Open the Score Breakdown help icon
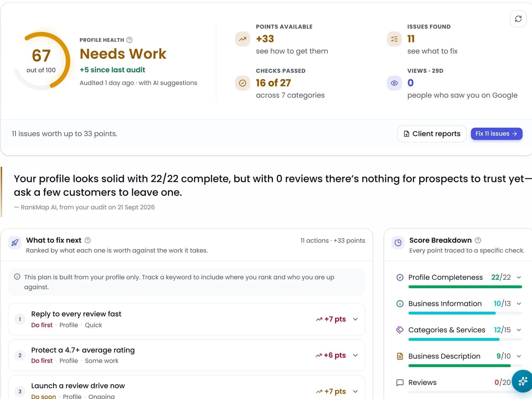Screen dimensions: 532x399 (x=478, y=240)
